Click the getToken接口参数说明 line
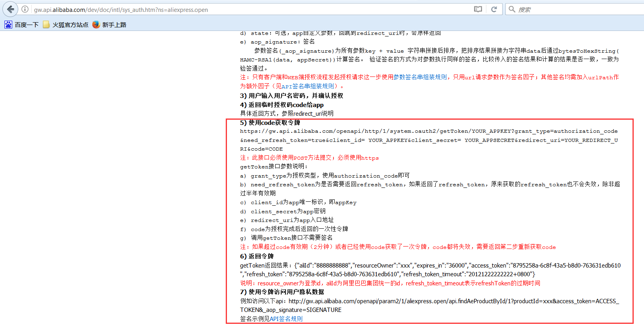The width and height of the screenshot is (644, 327). point(274,166)
